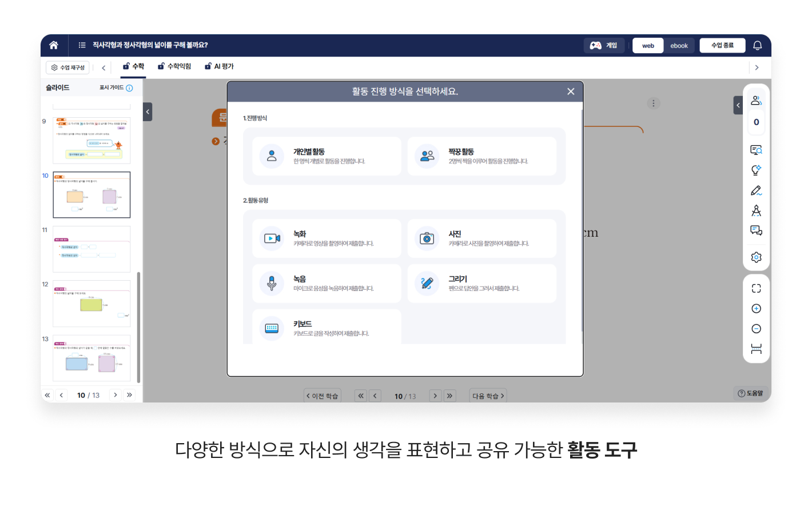Screen dimensions: 812x522
Task: Click the 수업 종료 button
Action: coord(722,45)
